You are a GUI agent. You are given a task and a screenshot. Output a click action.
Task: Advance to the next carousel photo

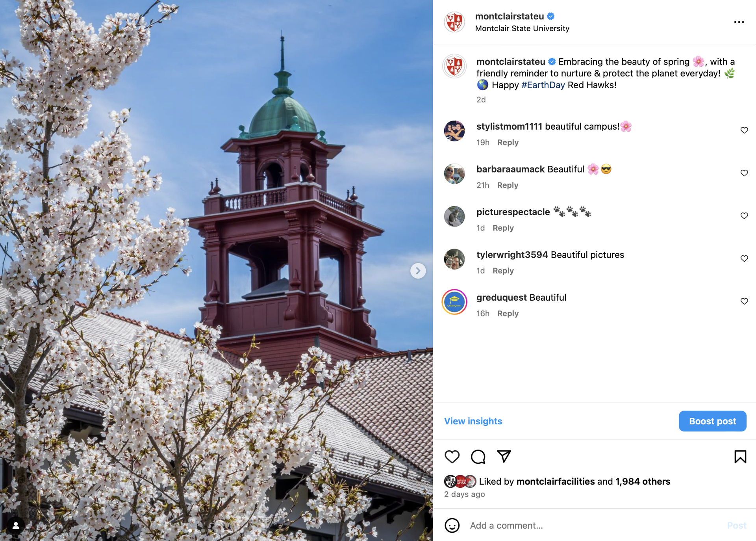418,271
